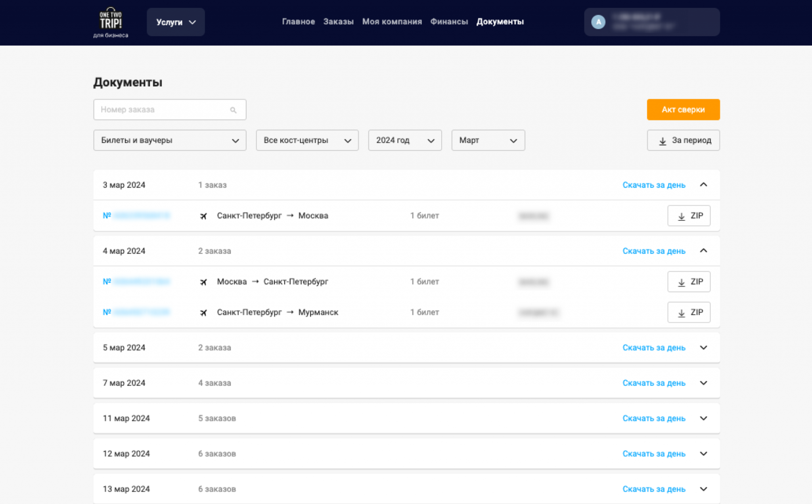Viewport: 812px width, 504px height.
Task: Collapse the 4 мар 2024 section
Action: 703,251
